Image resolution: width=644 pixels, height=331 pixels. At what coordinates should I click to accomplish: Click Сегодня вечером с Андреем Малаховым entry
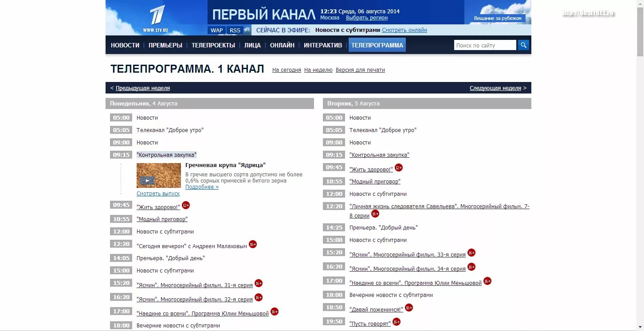pos(192,246)
